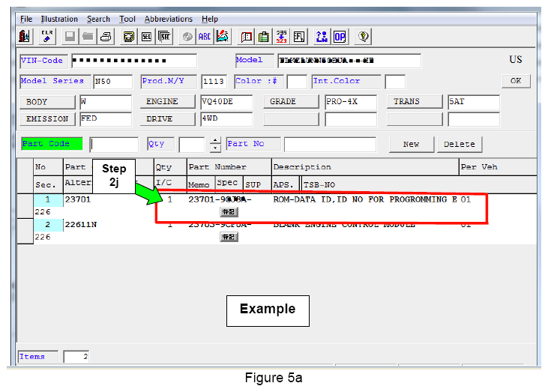Click the small button under 23701-9 part number
Viewport: 548px width, 392px height.
tap(229, 212)
